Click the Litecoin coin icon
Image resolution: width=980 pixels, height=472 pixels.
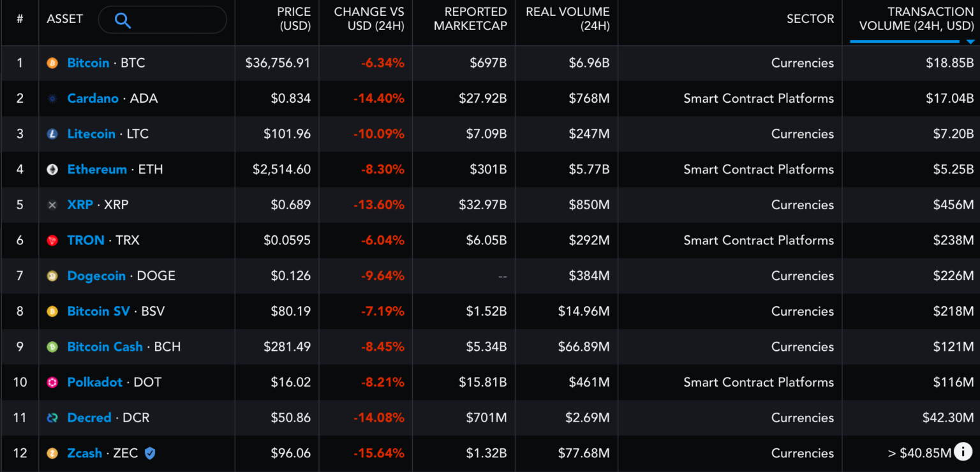52,134
